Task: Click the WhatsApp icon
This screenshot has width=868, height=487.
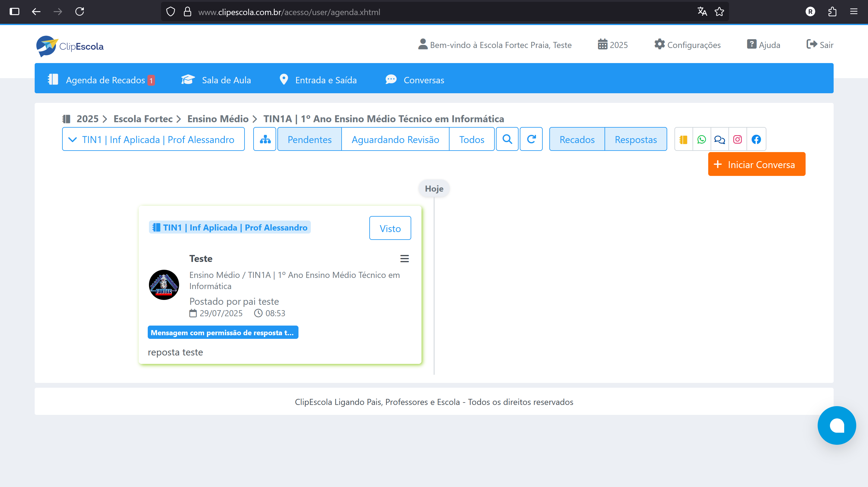Action: (x=702, y=139)
